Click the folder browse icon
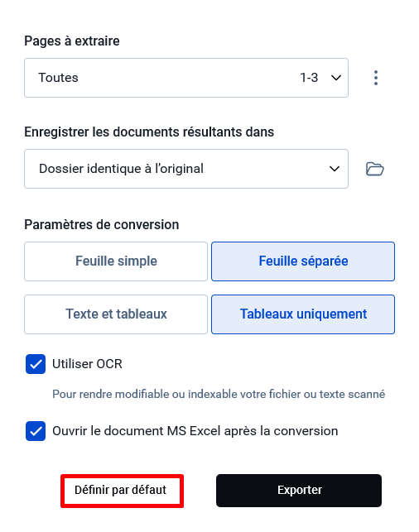Viewport: 419px width, 532px height. pos(375,169)
